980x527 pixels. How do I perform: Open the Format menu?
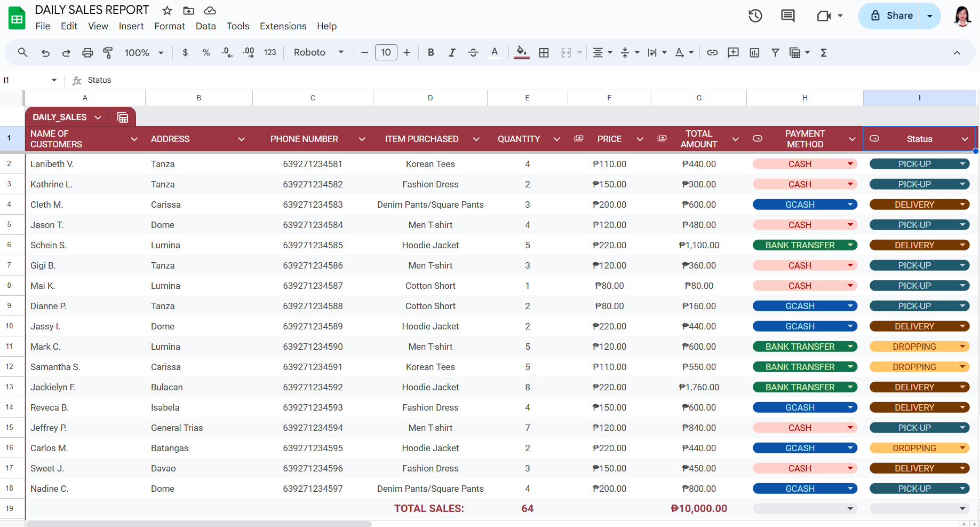point(169,26)
